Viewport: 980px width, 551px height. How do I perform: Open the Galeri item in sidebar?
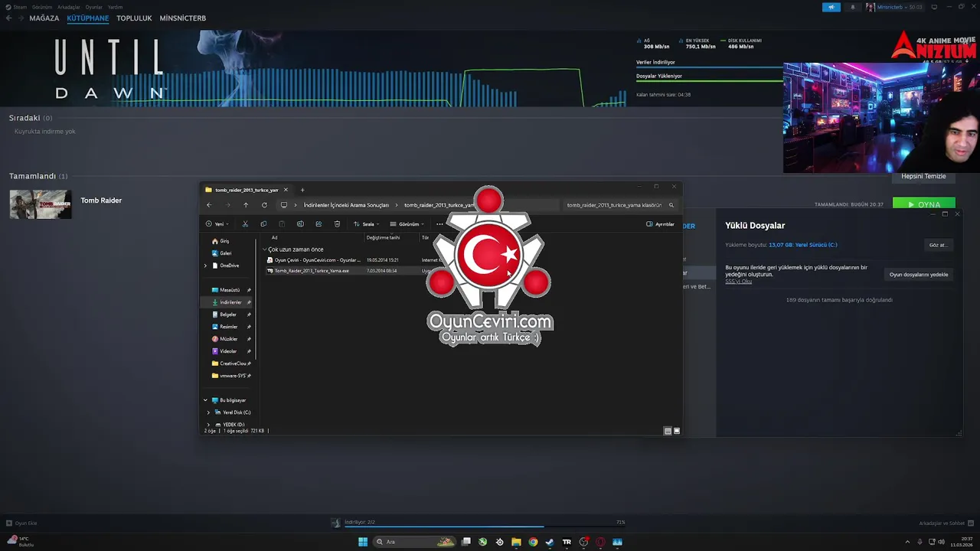pos(225,253)
